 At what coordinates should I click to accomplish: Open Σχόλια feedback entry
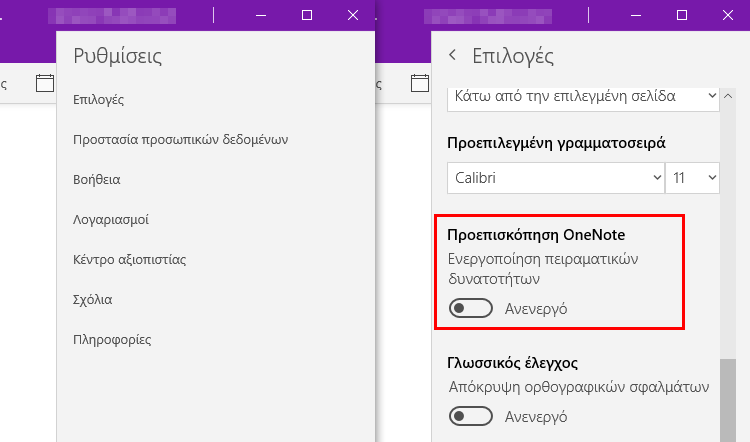[x=92, y=300]
